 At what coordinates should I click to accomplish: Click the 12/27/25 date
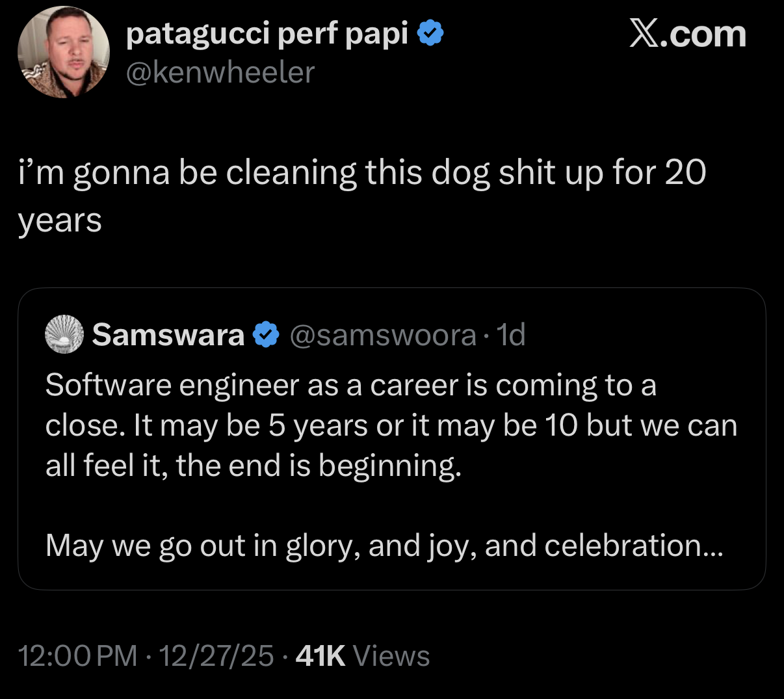coord(216,655)
